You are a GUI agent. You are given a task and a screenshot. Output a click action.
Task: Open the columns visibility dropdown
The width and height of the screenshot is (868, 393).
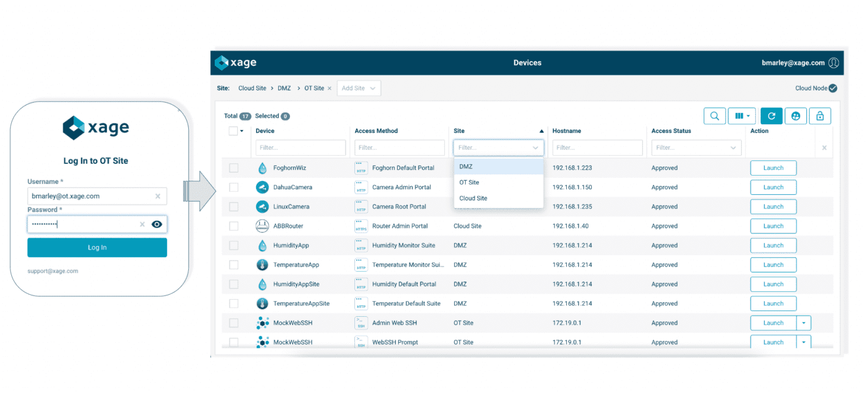(742, 116)
